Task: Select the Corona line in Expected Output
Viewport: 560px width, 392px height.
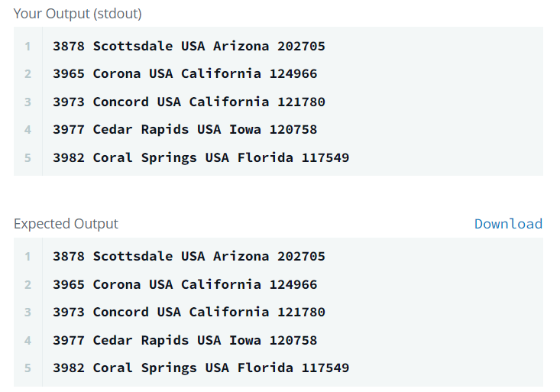Action: tap(185, 284)
